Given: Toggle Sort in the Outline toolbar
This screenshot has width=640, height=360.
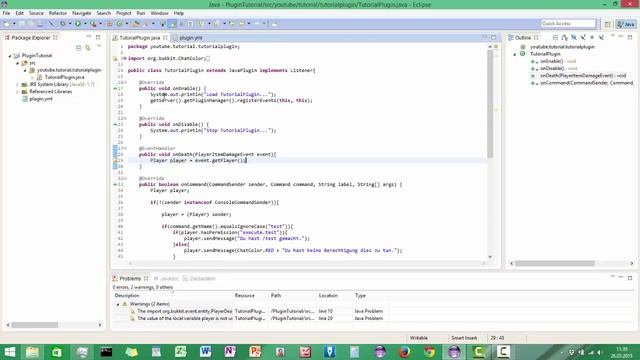Looking at the screenshot, I should pos(564,37).
